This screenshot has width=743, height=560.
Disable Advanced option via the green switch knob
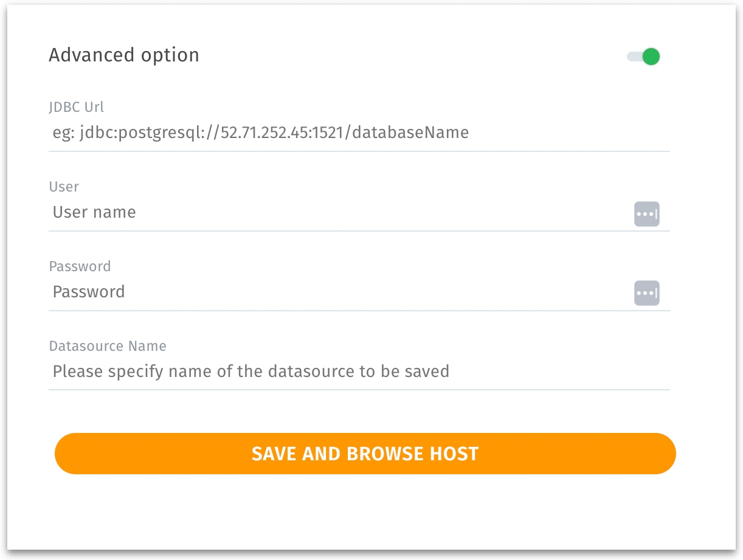(651, 57)
